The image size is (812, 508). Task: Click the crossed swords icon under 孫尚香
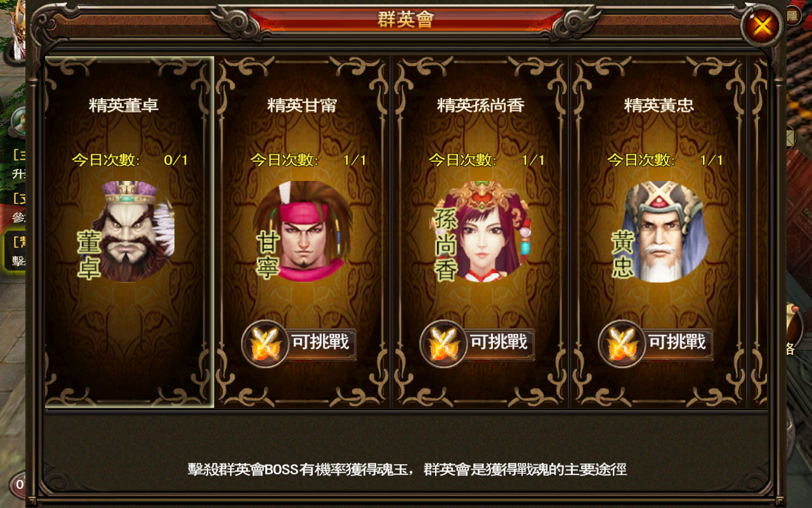click(x=443, y=344)
